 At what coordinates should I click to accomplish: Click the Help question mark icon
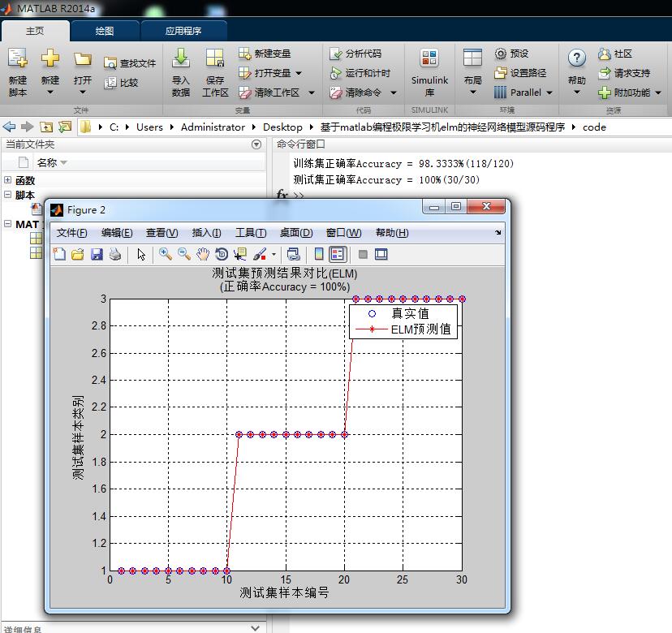pyautogui.click(x=577, y=58)
